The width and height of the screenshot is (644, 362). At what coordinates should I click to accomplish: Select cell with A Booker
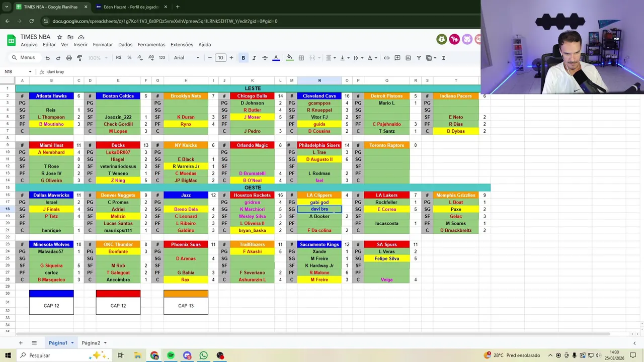[x=319, y=216]
